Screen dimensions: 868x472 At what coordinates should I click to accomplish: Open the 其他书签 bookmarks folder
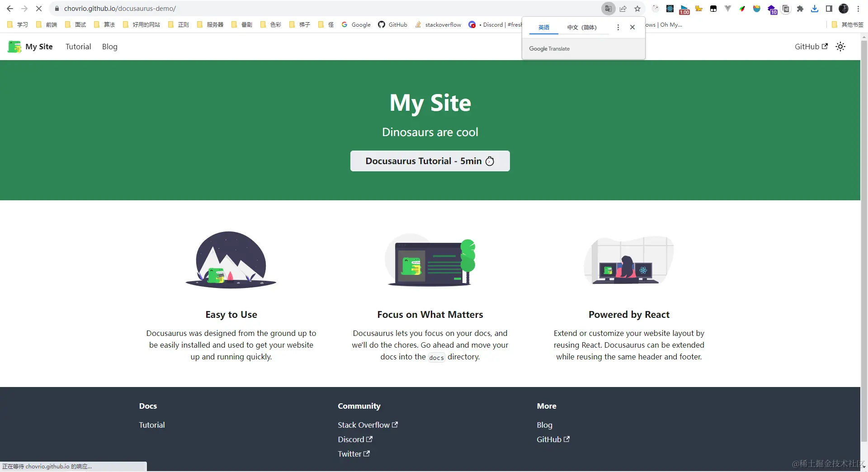point(848,24)
